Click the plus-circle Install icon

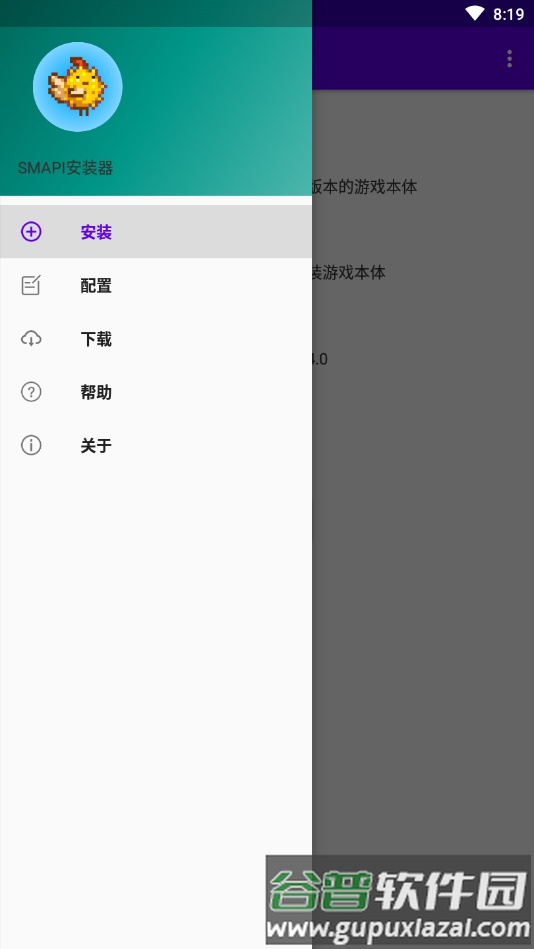(x=31, y=232)
